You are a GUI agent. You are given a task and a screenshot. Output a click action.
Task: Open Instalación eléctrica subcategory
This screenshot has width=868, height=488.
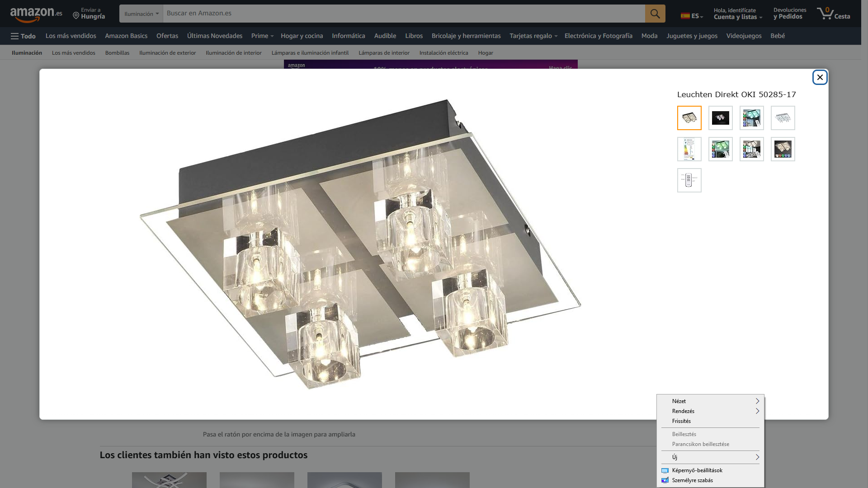coord(444,53)
